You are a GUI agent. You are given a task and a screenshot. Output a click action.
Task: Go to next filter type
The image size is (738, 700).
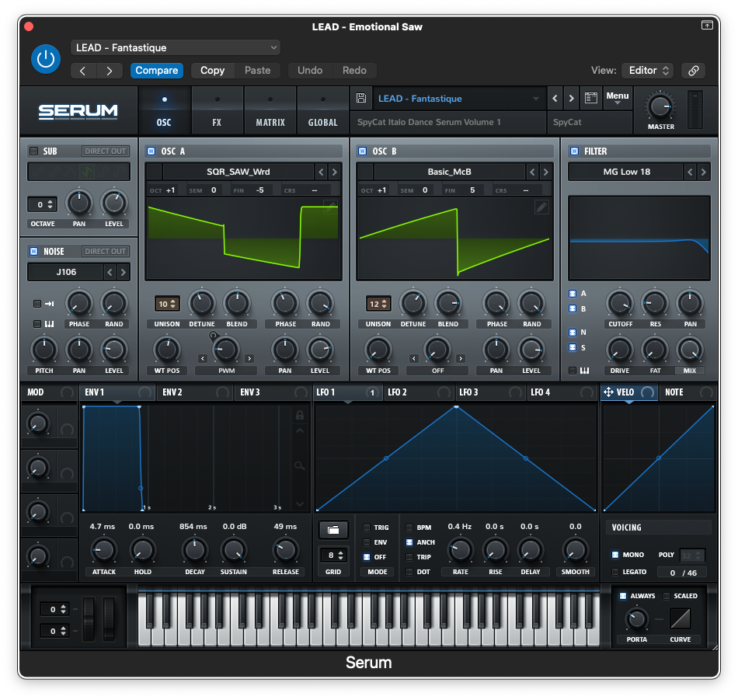[703, 172]
